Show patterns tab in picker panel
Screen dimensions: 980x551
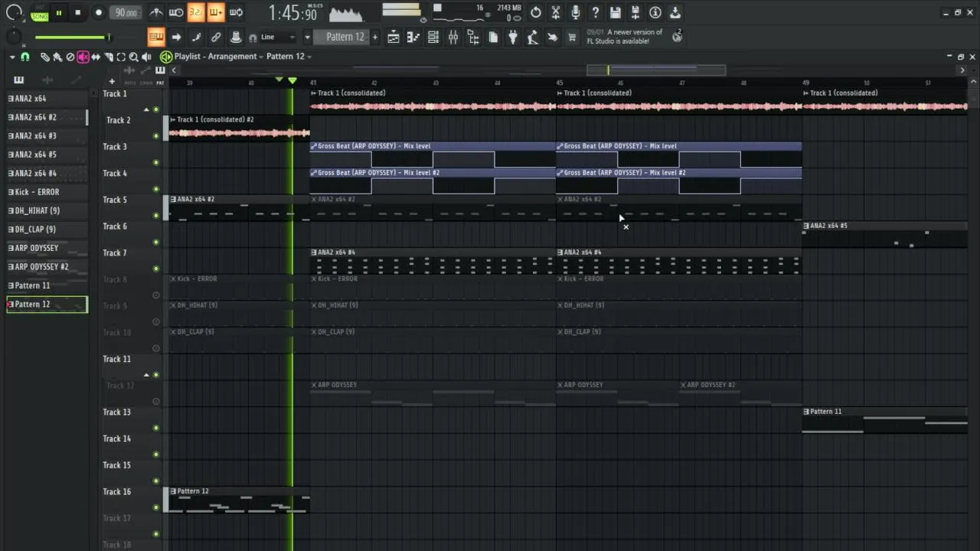click(x=18, y=80)
